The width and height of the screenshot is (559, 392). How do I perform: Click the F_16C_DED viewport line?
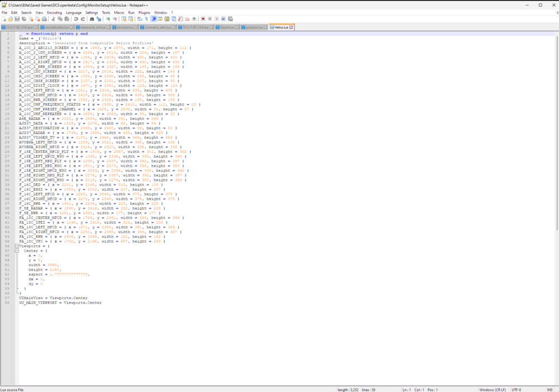[91, 185]
